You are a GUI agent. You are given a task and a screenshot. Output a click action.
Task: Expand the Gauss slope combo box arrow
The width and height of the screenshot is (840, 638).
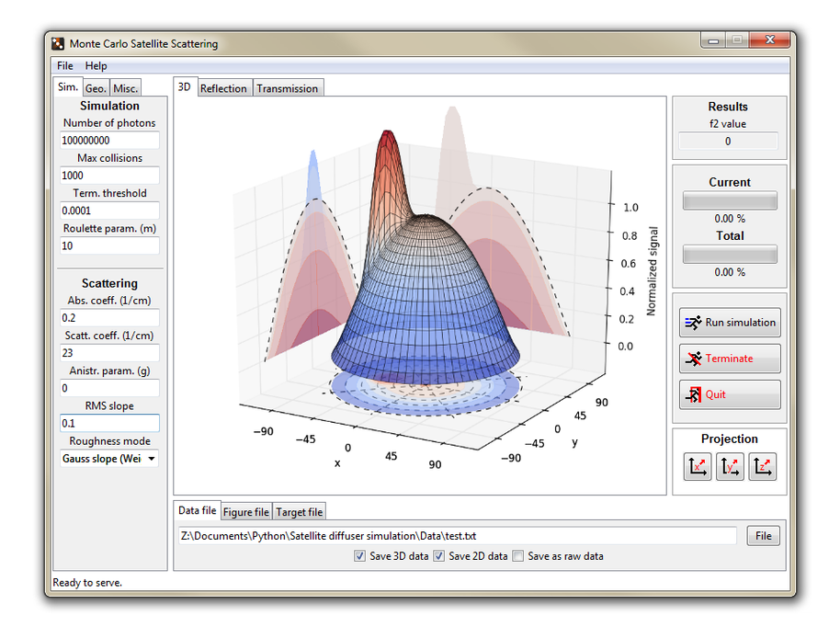pos(150,458)
